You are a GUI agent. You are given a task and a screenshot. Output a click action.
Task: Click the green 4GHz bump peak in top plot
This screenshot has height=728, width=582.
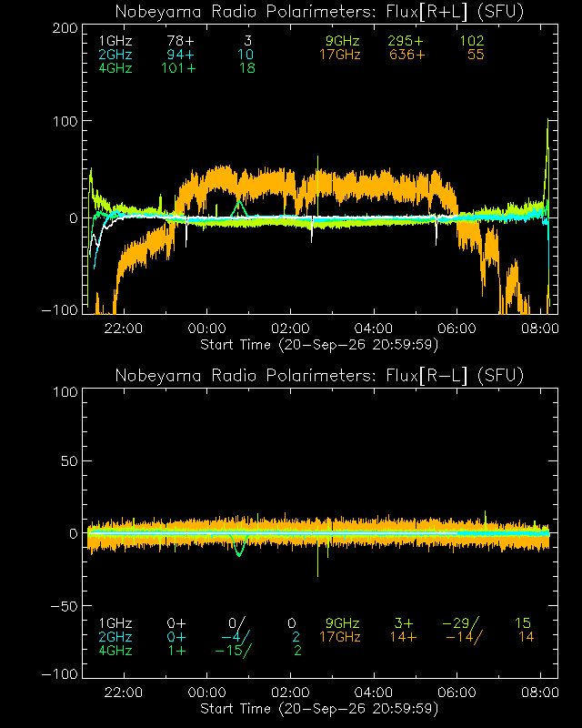click(x=239, y=201)
